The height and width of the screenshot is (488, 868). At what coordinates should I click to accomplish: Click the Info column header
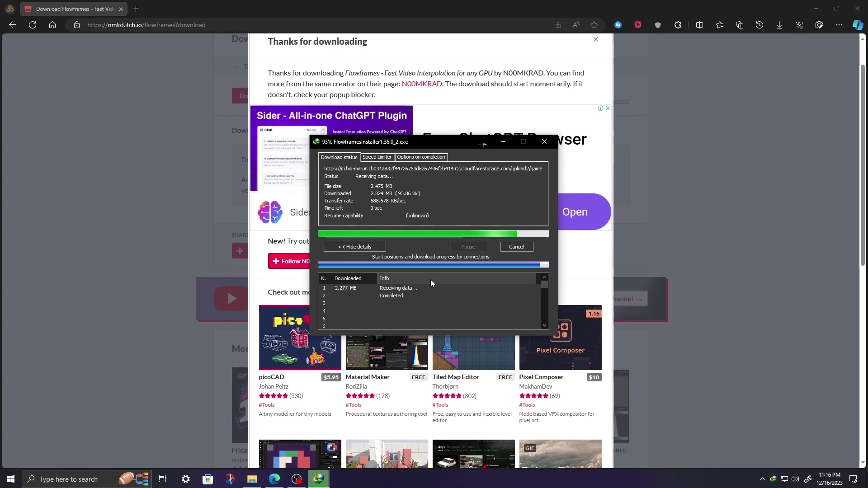(x=457, y=278)
